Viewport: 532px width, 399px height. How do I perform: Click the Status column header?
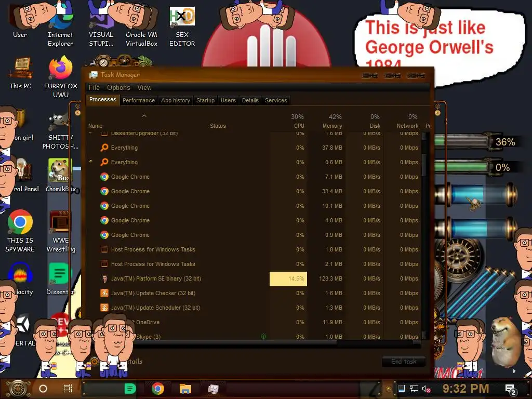[218, 126]
